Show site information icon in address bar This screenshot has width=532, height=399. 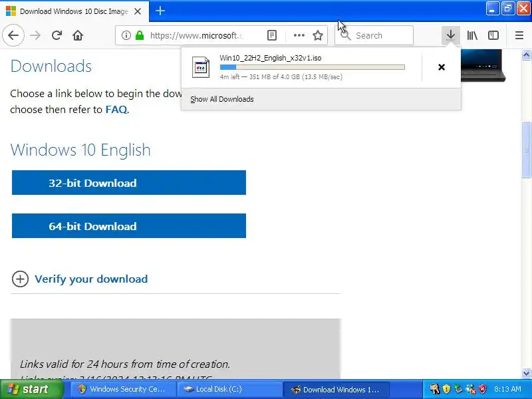126,35
